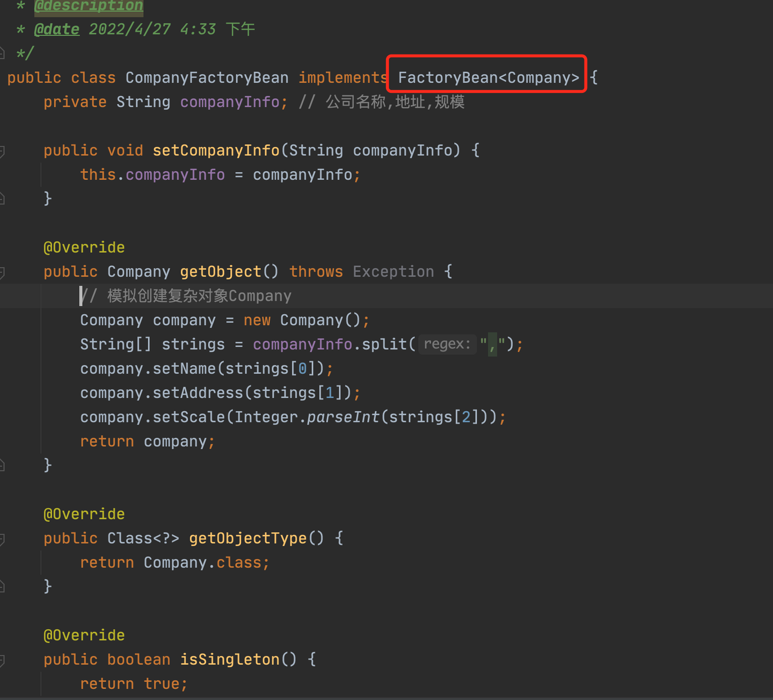Screen dimensions: 773x700
Task: Collapse the getObject method fold marker
Action: (2, 272)
